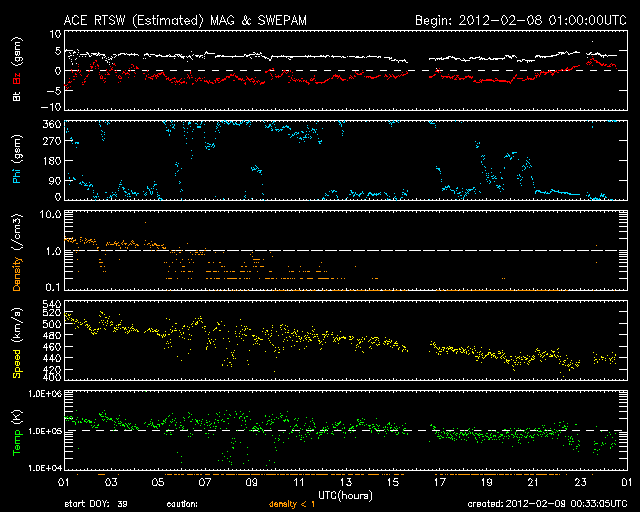Viewport: 640px width, 512px height.
Task: Click the 10.0 tick label on the Density axis
Action: click(x=50, y=214)
